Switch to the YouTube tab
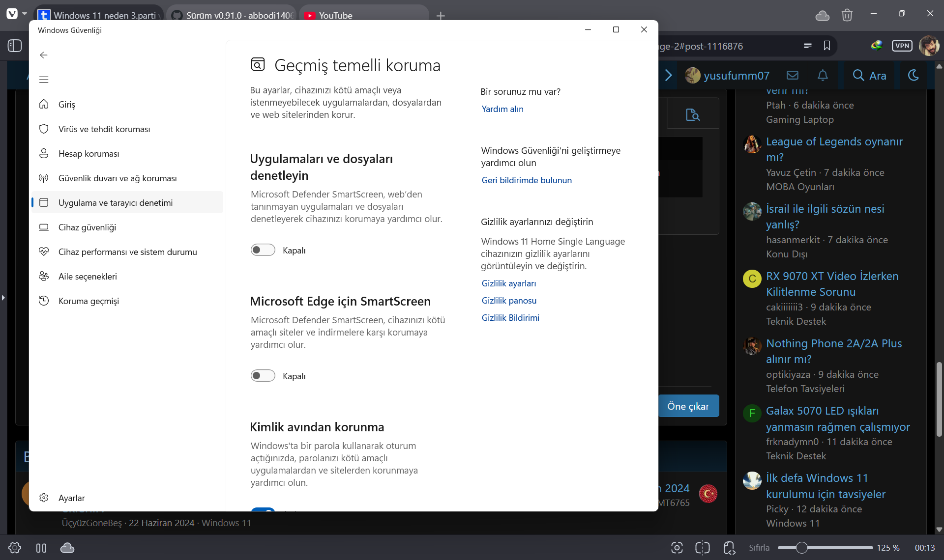Image resolution: width=944 pixels, height=560 pixels. pos(364,15)
